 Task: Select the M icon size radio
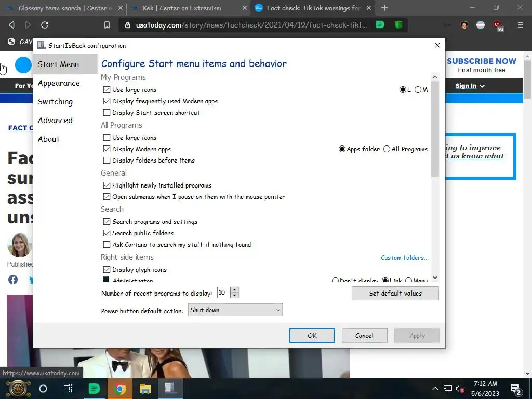tap(418, 89)
